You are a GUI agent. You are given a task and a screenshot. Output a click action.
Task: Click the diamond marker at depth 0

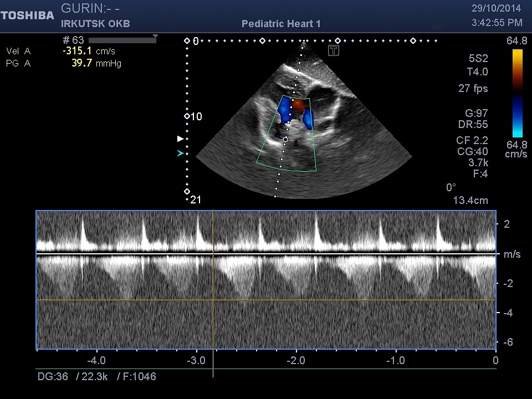point(187,41)
